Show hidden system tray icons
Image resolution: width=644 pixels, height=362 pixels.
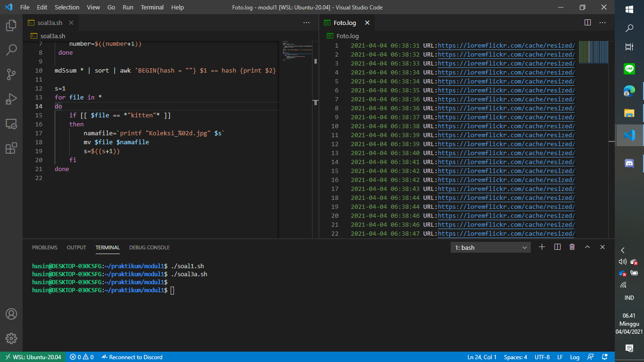(x=623, y=250)
